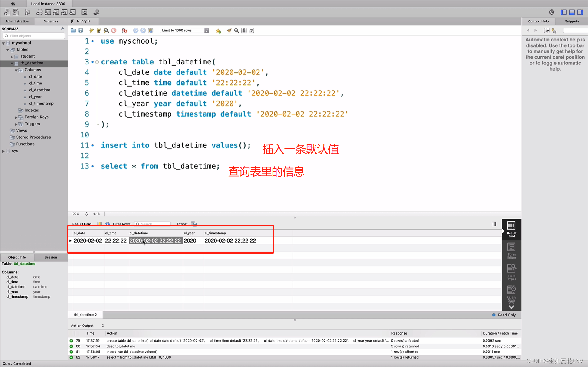Expand the Foreign Keys node
This screenshot has width=588, height=367.
tap(16, 117)
